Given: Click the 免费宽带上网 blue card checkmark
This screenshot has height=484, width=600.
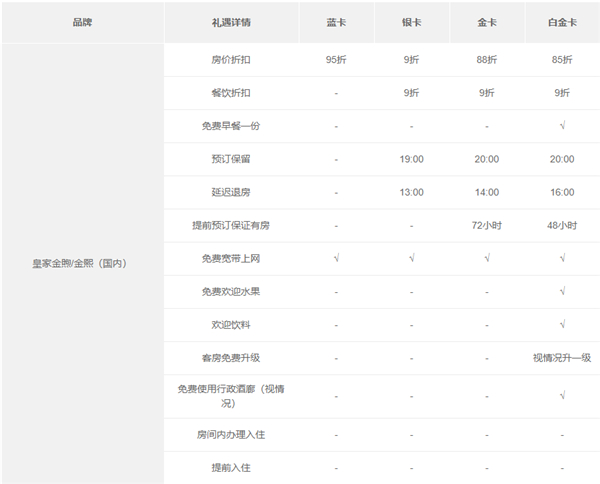Looking at the screenshot, I should click(336, 258).
